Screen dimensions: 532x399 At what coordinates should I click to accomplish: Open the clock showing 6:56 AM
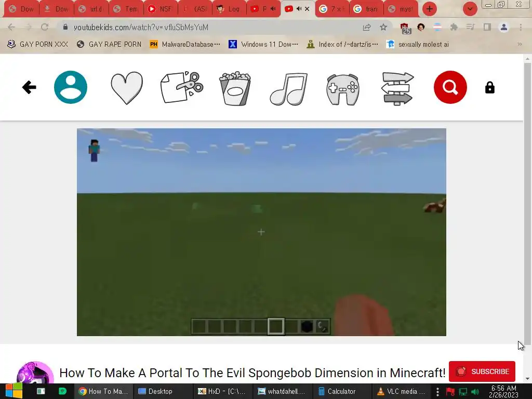503,391
